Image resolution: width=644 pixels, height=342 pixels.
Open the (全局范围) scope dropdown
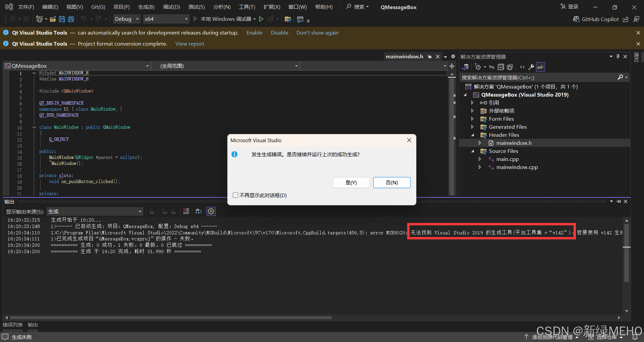click(x=225, y=66)
